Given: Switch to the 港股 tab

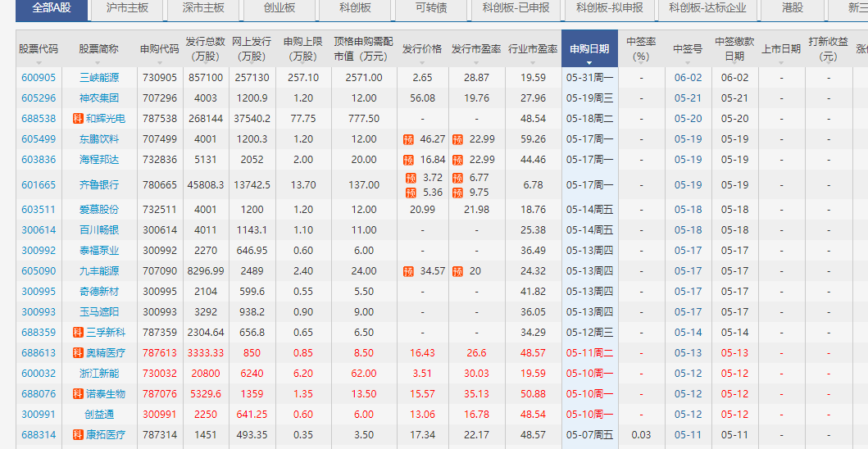Looking at the screenshot, I should click(793, 9).
